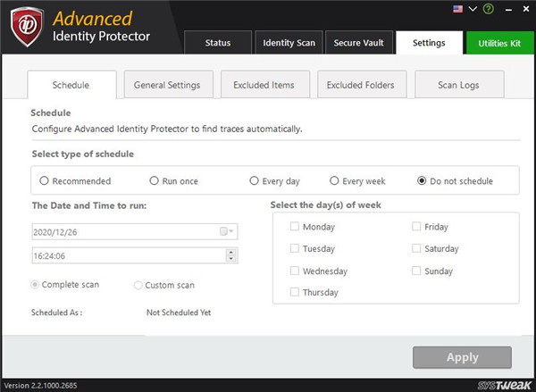Enable the Saturday checkbox
536x392 pixels.
(416, 248)
